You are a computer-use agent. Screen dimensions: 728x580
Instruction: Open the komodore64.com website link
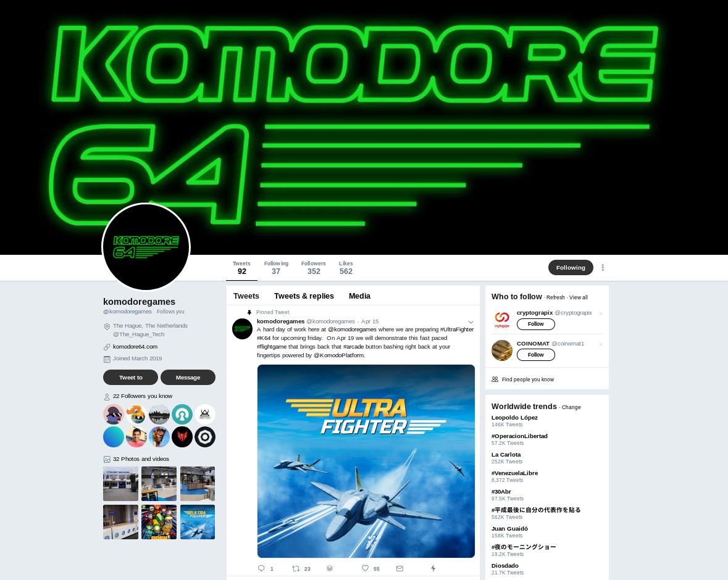(x=135, y=347)
